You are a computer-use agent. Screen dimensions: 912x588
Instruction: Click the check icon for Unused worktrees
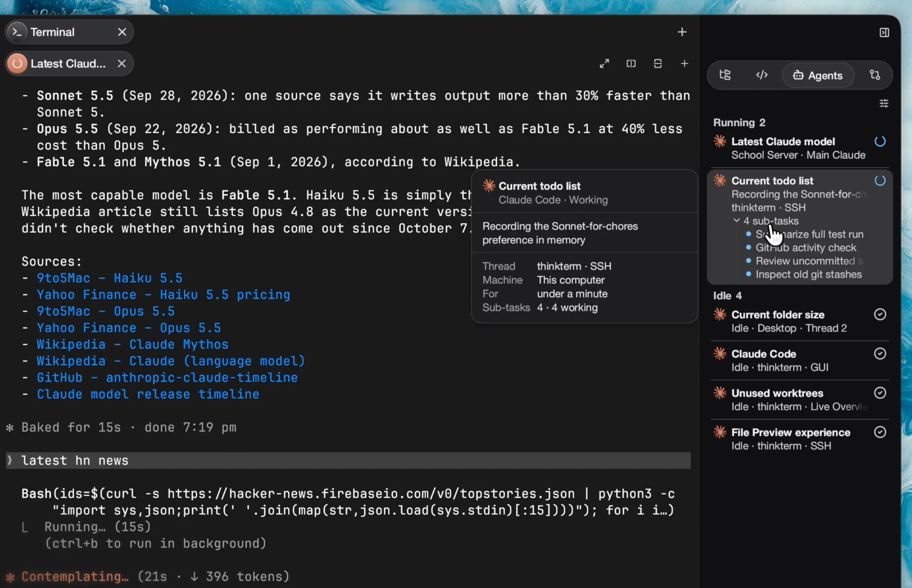pyautogui.click(x=880, y=393)
